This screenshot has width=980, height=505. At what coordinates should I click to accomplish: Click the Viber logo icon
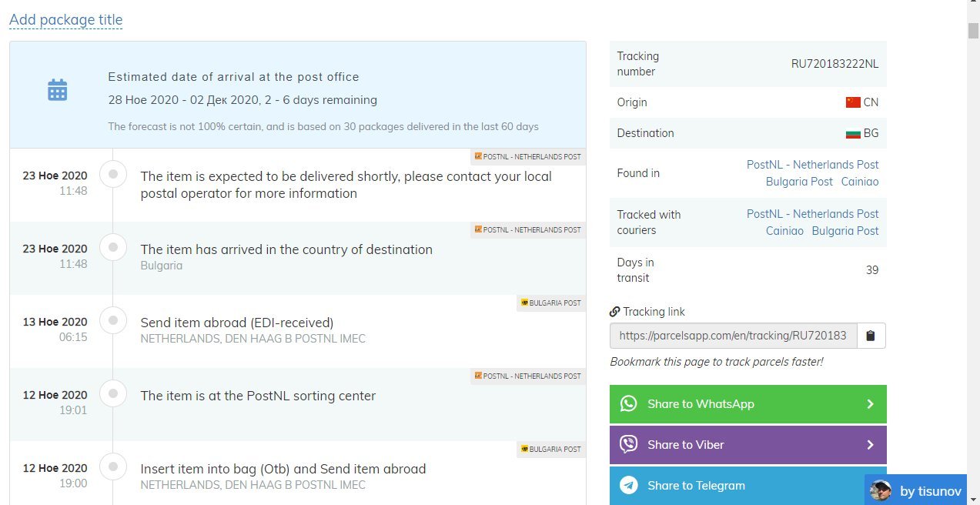coord(629,445)
